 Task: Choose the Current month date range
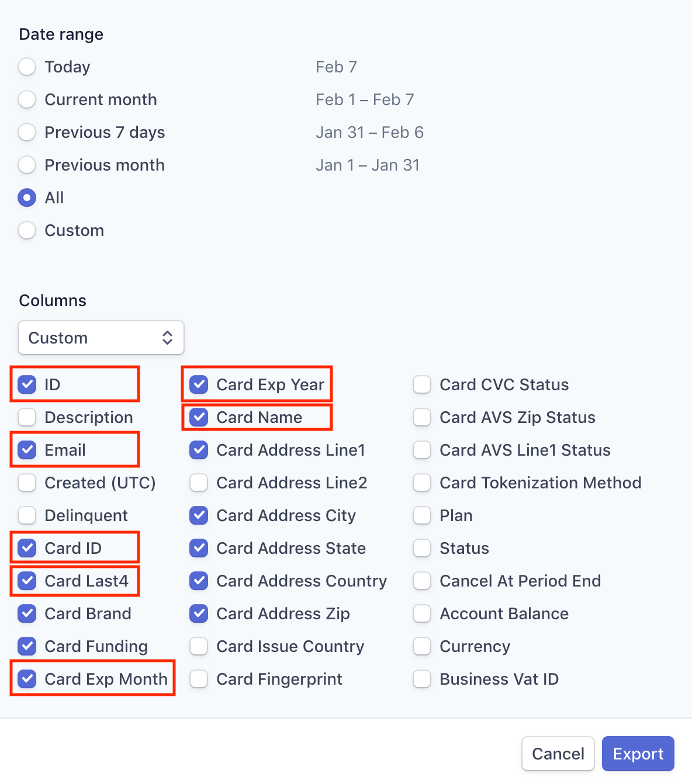click(x=27, y=99)
